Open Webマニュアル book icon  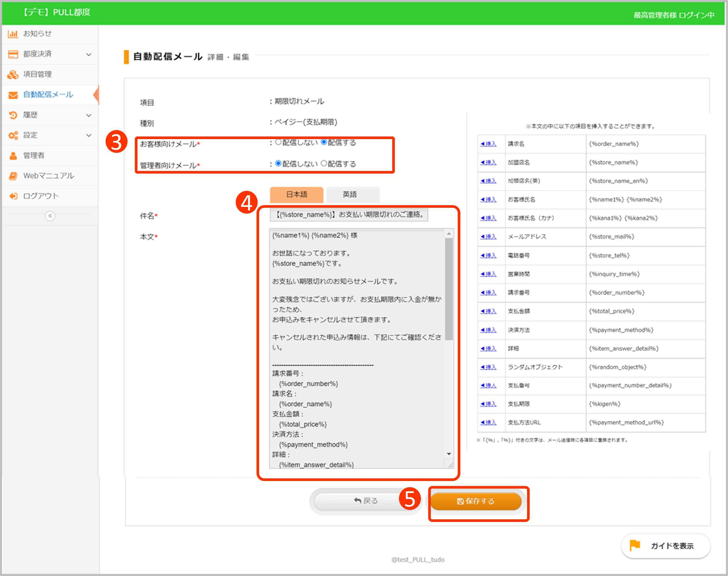[13, 176]
